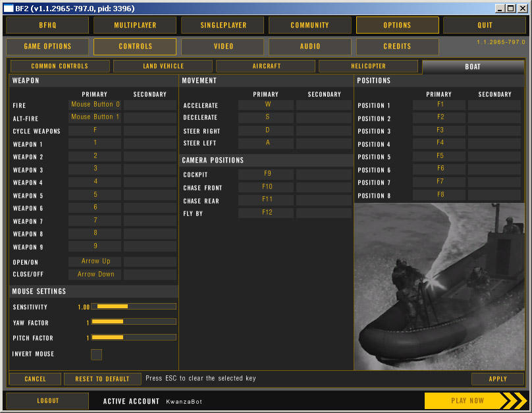Select the Options menu
This screenshot has width=532, height=413.
coord(397,25)
